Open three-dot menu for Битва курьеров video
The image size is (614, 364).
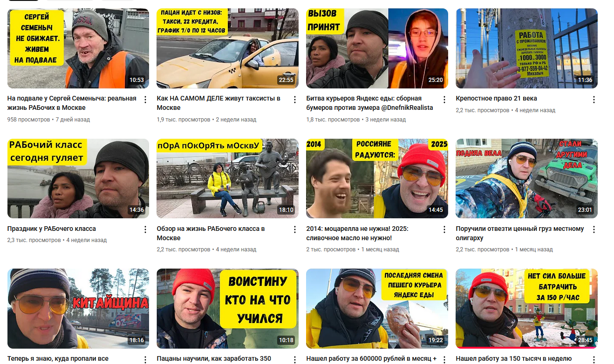[444, 100]
